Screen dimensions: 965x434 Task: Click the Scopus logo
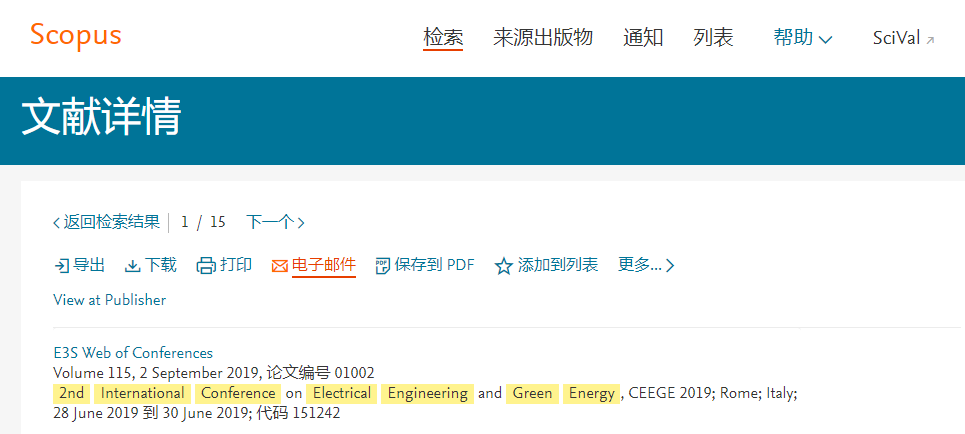[x=76, y=35]
